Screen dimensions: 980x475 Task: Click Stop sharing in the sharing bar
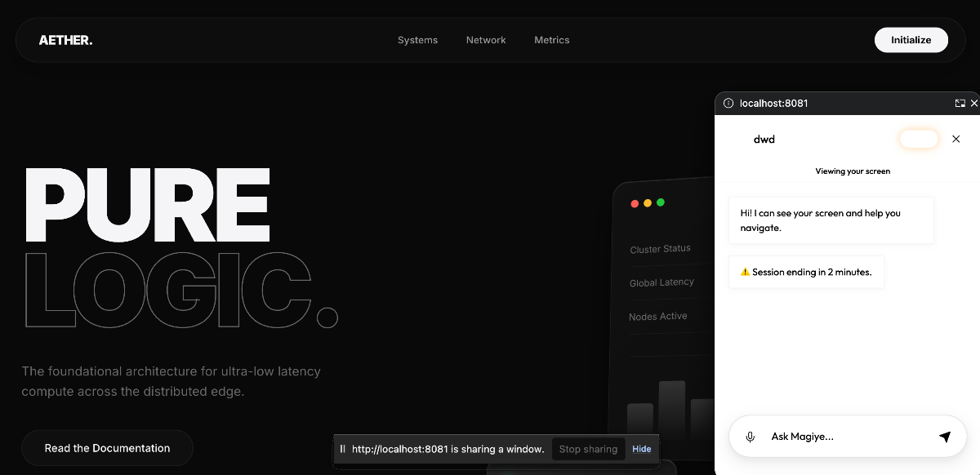[588, 449]
